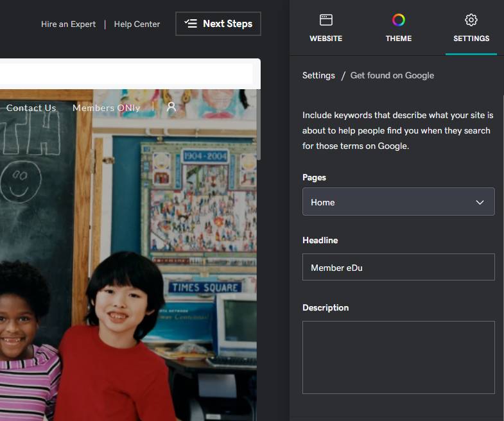Switch to the WEBSITE tab
Image resolution: width=504 pixels, height=421 pixels.
coord(326,28)
